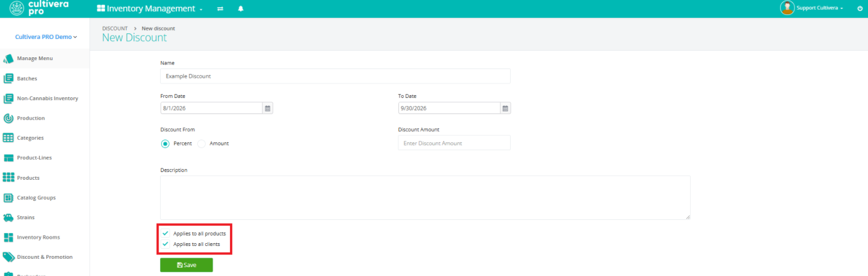Click the power icon at top right

[860, 8]
